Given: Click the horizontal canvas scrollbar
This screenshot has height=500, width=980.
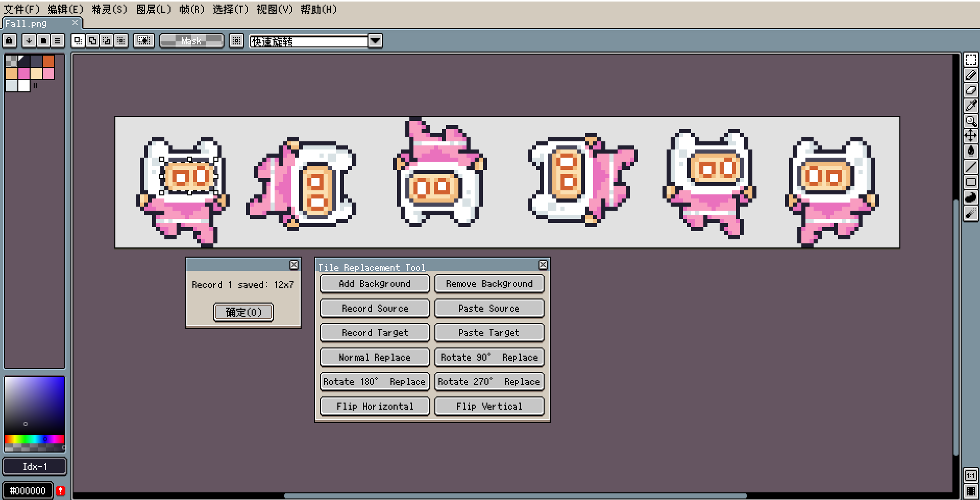Looking at the screenshot, I should [516, 496].
